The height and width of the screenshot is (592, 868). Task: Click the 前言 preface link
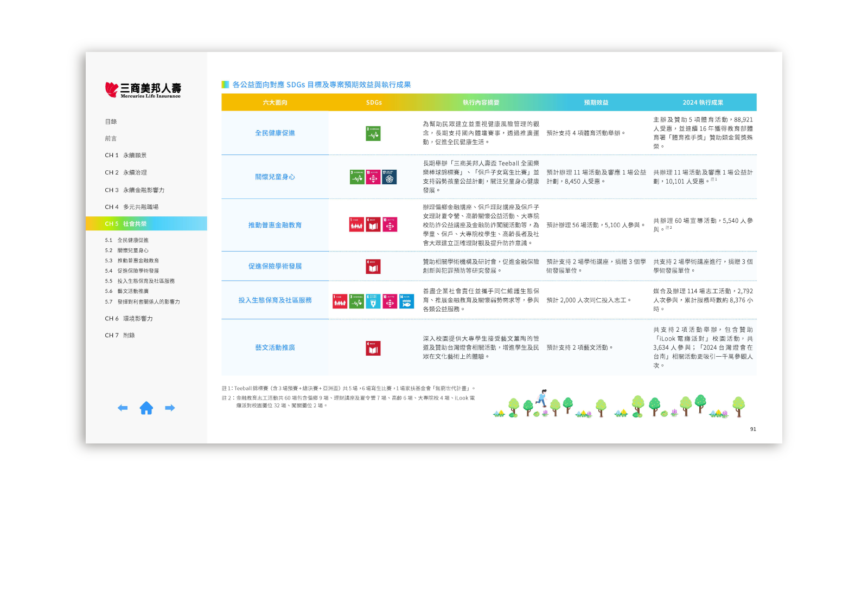click(111, 139)
